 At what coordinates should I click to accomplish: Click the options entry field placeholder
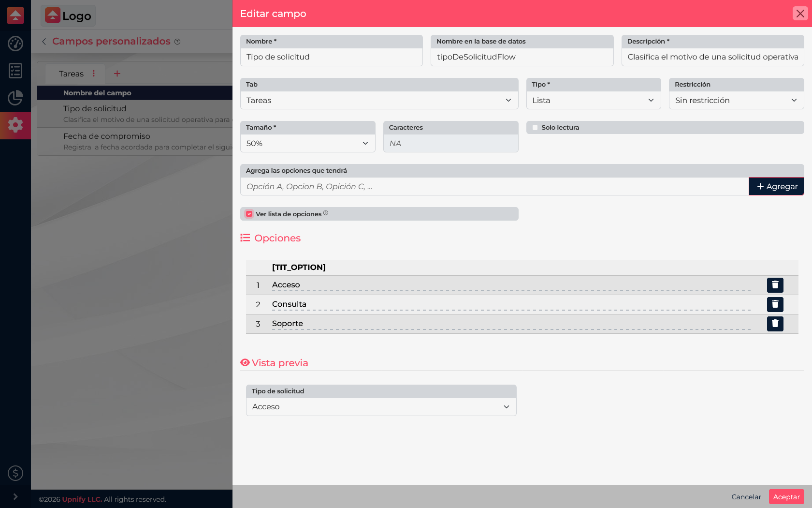(x=494, y=186)
